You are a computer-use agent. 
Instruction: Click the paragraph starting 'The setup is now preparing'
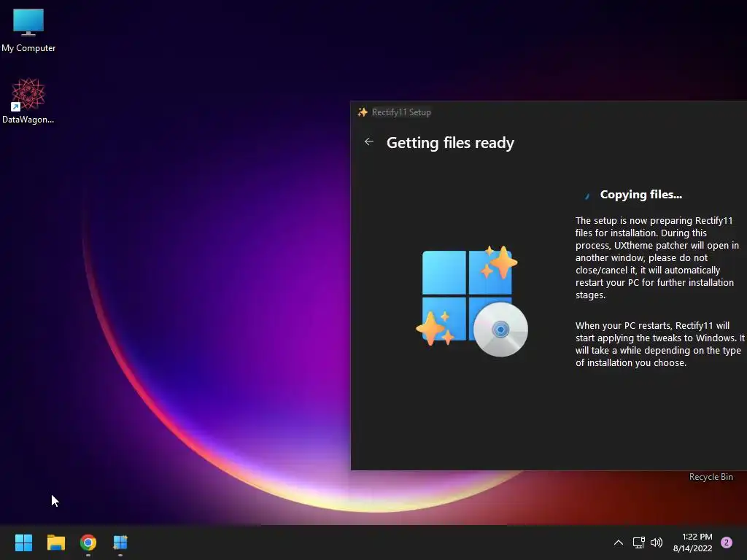[x=657, y=257]
